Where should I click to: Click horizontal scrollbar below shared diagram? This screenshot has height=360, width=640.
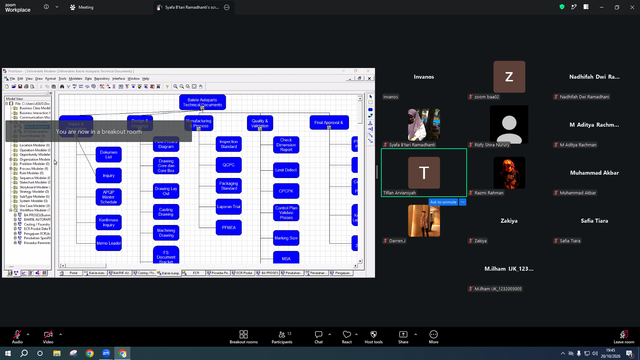209,265
